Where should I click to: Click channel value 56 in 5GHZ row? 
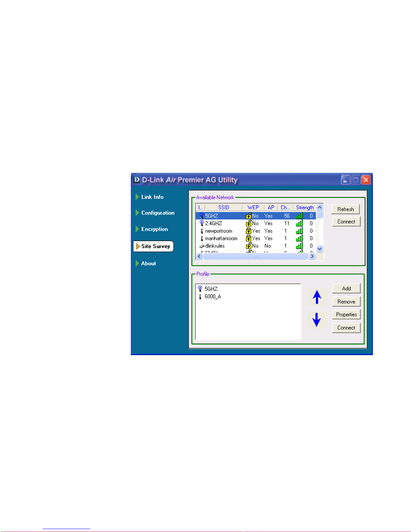point(287,216)
